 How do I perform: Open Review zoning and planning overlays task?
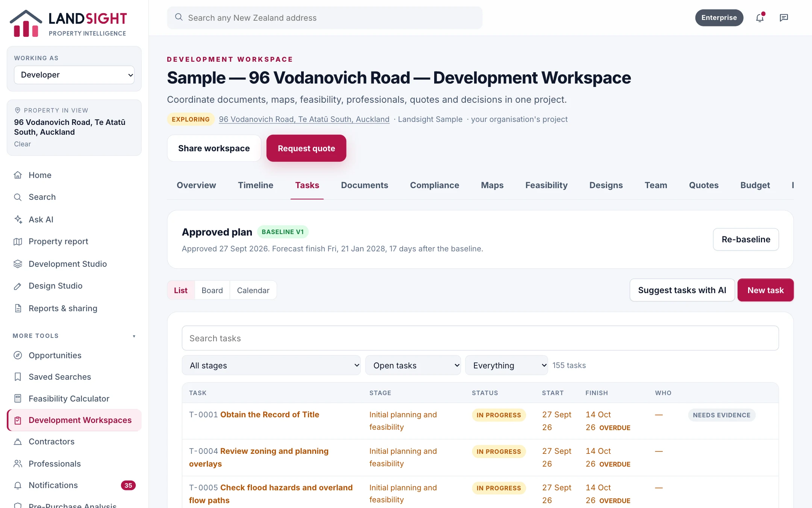(259, 457)
